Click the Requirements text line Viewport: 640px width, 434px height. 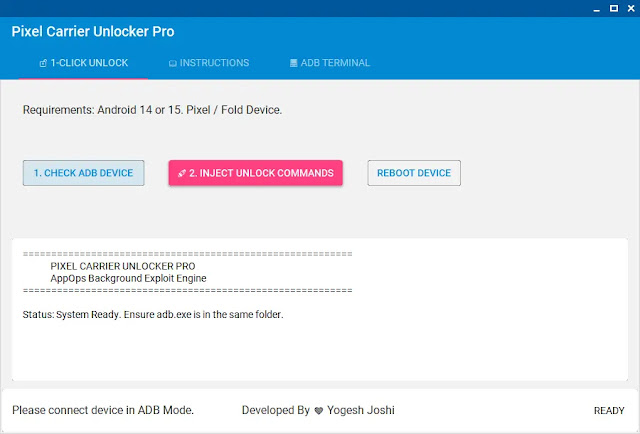(152, 110)
